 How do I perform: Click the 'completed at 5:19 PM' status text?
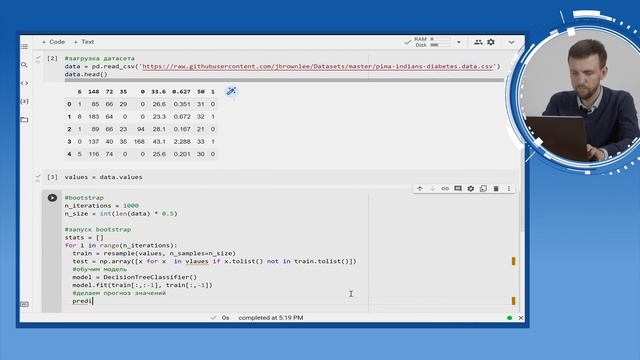[271, 318]
